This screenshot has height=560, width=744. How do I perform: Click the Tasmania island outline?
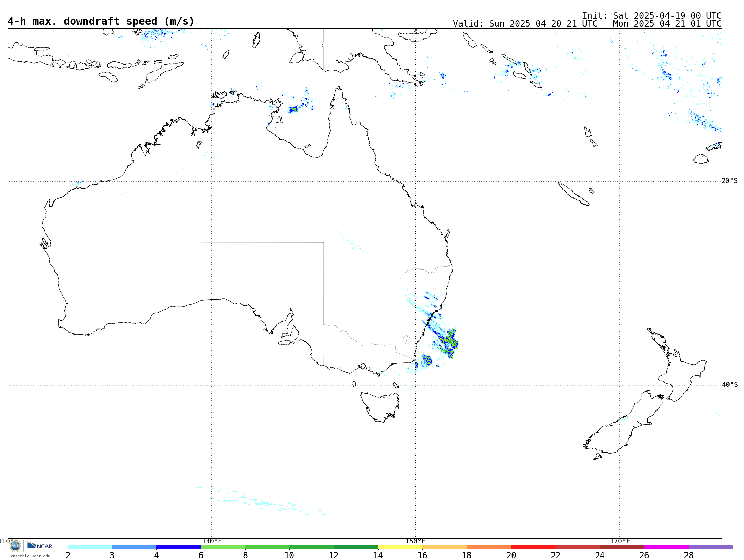pyautogui.click(x=380, y=407)
